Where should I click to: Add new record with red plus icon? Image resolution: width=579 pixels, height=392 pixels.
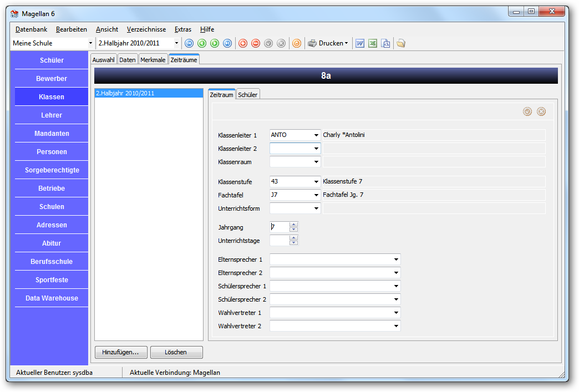coord(243,43)
